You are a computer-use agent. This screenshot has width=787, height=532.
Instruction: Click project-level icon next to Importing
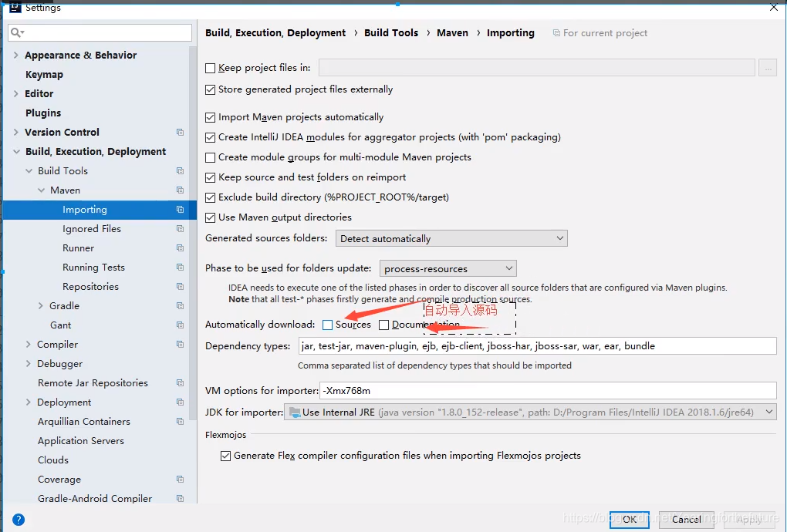tap(181, 210)
